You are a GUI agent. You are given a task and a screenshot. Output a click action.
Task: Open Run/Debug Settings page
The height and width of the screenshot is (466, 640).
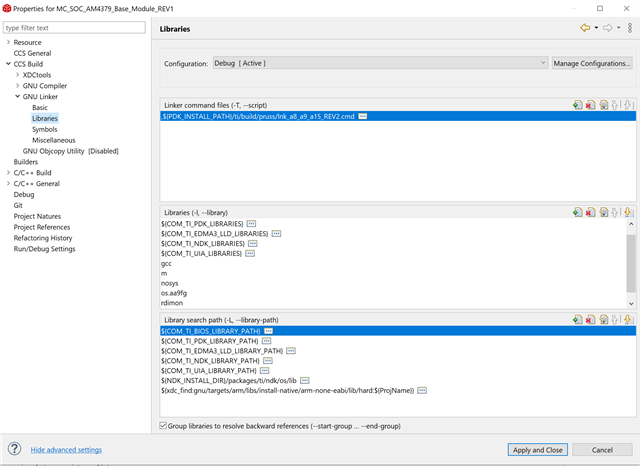pyautogui.click(x=44, y=249)
